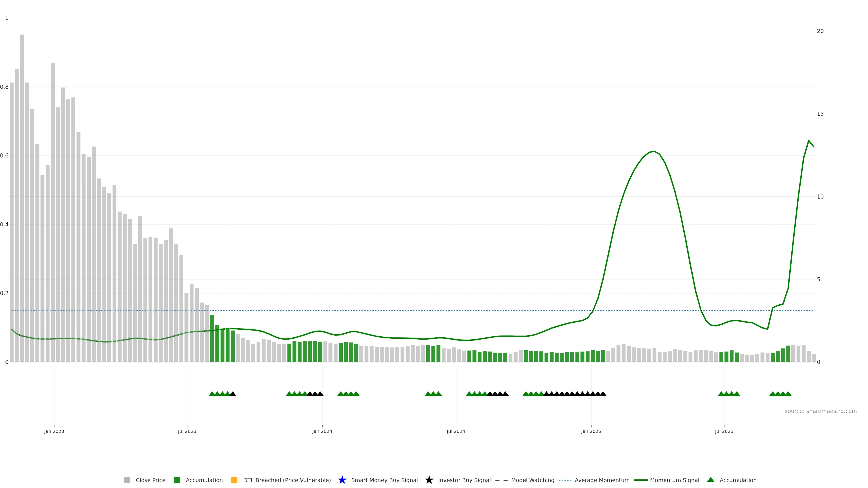The width and height of the screenshot is (868, 488).
Task: Click the green Accumulation triangle legend icon
Action: tap(711, 480)
